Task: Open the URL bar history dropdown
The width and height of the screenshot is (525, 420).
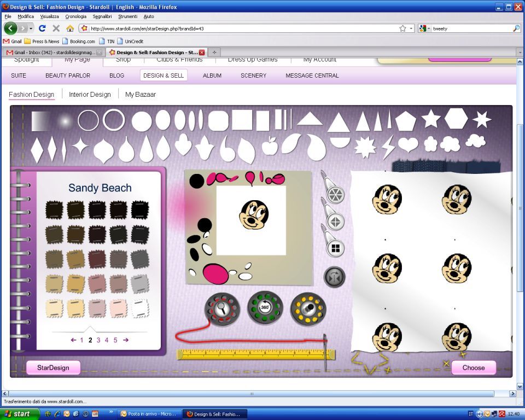Action: (411, 28)
